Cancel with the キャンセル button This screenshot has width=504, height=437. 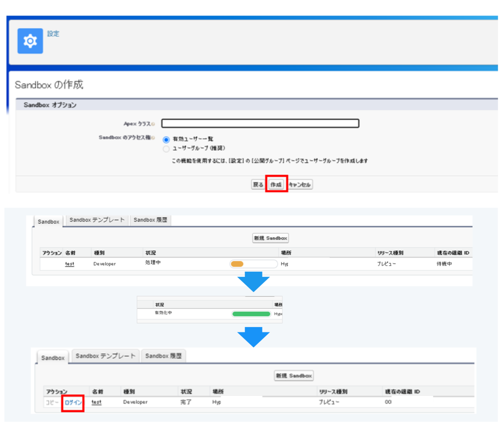[300, 184]
